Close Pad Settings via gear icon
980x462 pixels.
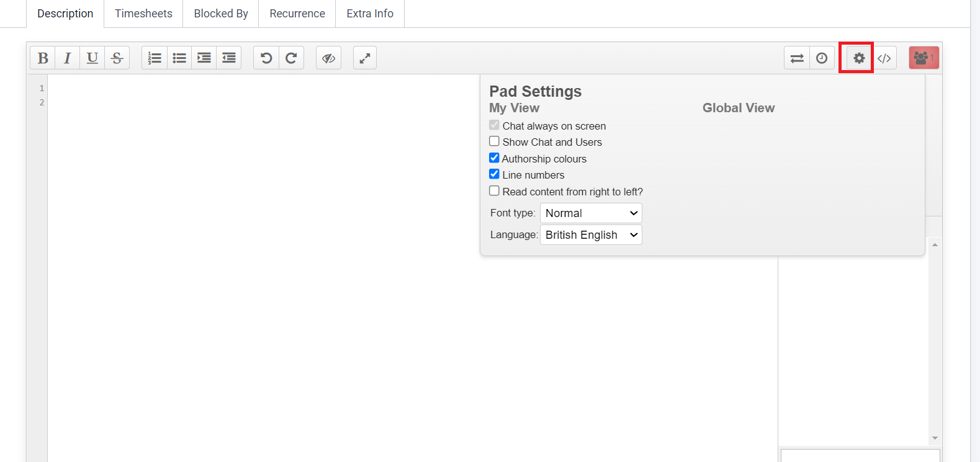[859, 58]
